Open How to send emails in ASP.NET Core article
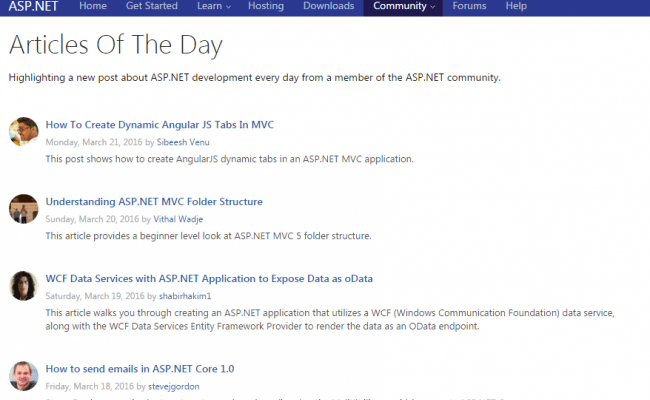 click(140, 369)
